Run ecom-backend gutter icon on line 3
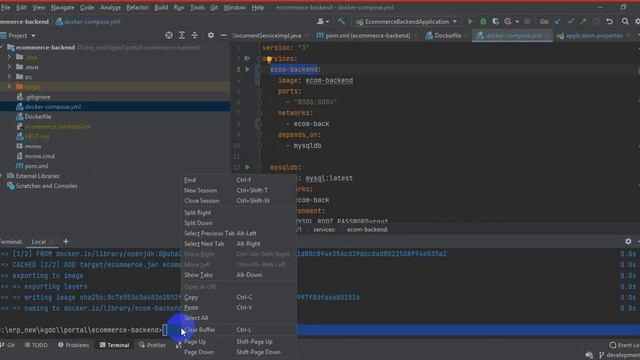This screenshot has height=360, width=640. click(x=247, y=69)
